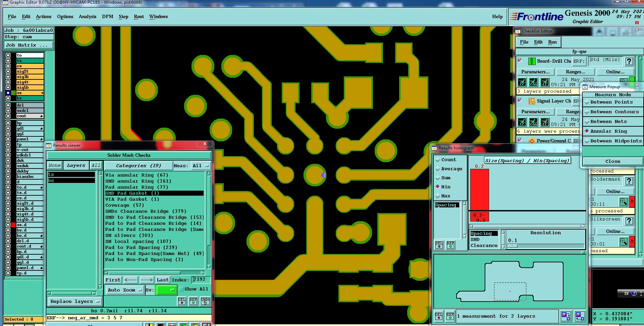Click question mark next to Soldermask
Screen dimensions: 644x326
[x=629, y=181]
